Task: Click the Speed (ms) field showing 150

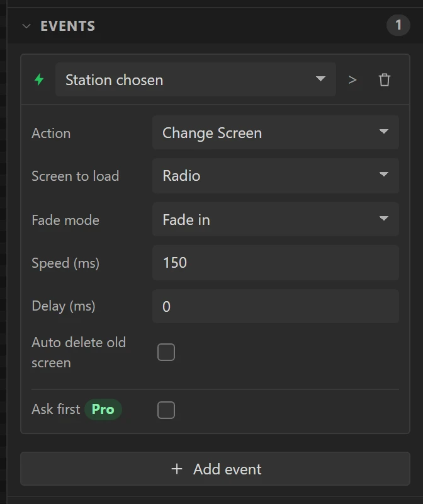Action: [x=276, y=263]
